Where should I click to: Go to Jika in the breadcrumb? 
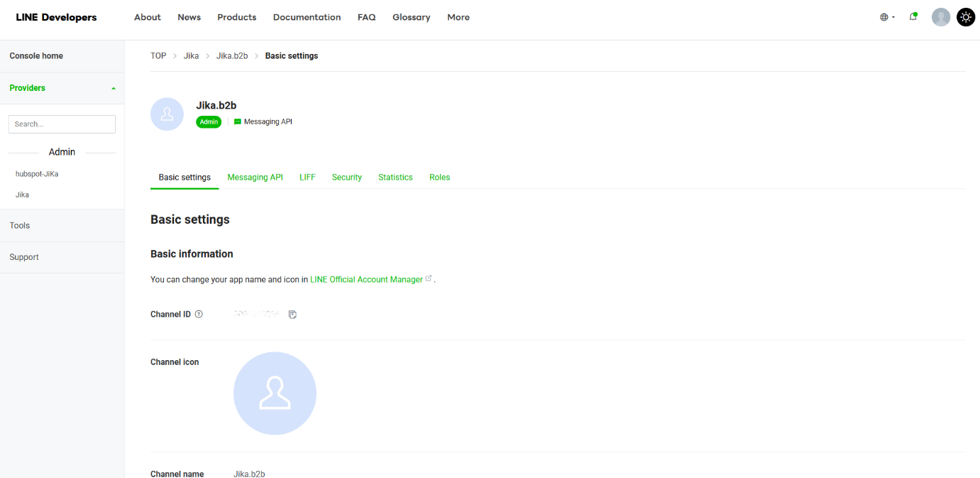pos(191,56)
